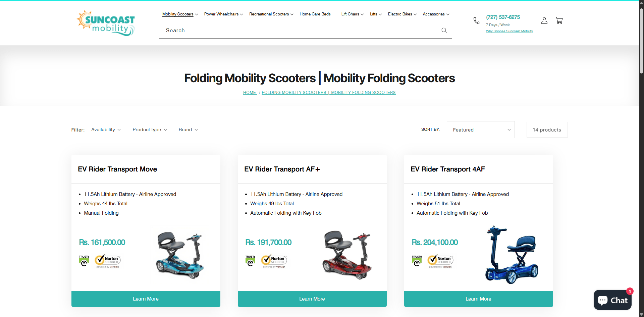Open the Featured sort dropdown
The image size is (644, 317).
pos(480,129)
